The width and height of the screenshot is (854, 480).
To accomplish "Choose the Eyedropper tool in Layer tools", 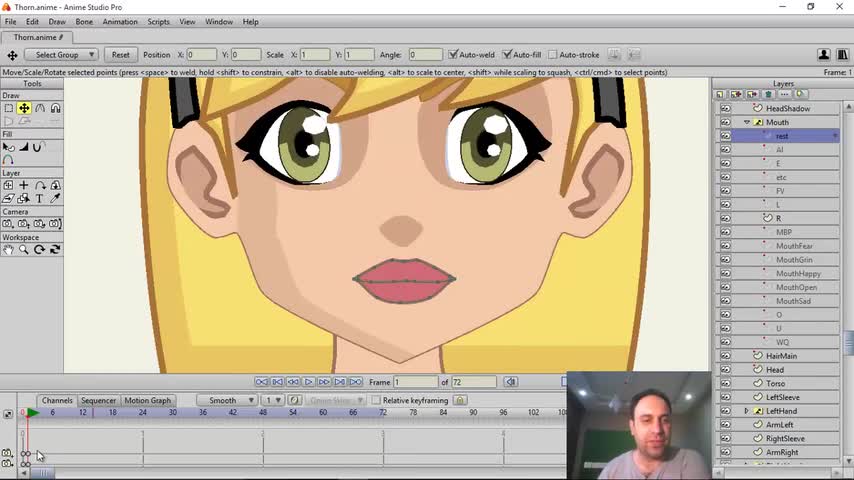I will pos(55,198).
